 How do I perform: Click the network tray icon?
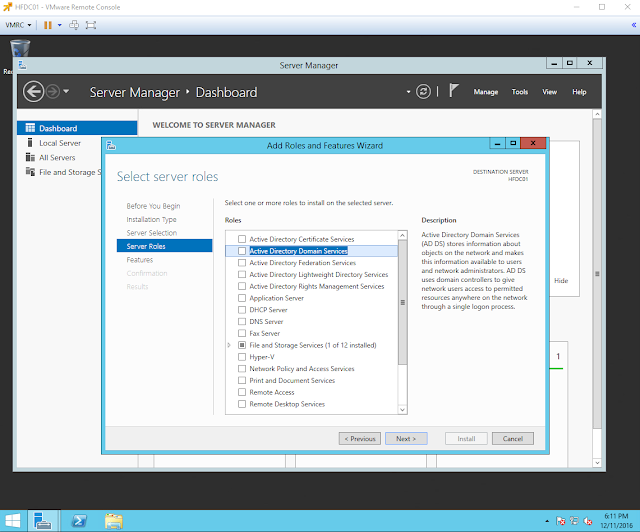click(574, 521)
